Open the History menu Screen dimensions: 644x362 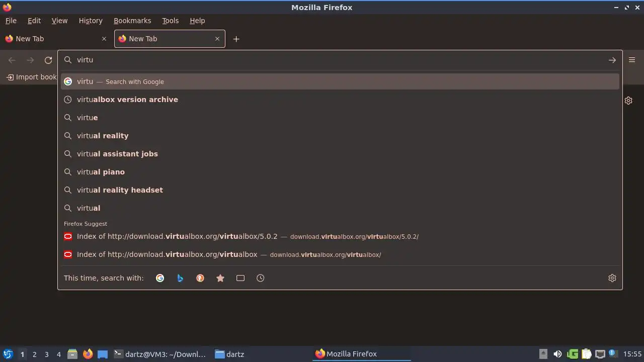pos(91,21)
